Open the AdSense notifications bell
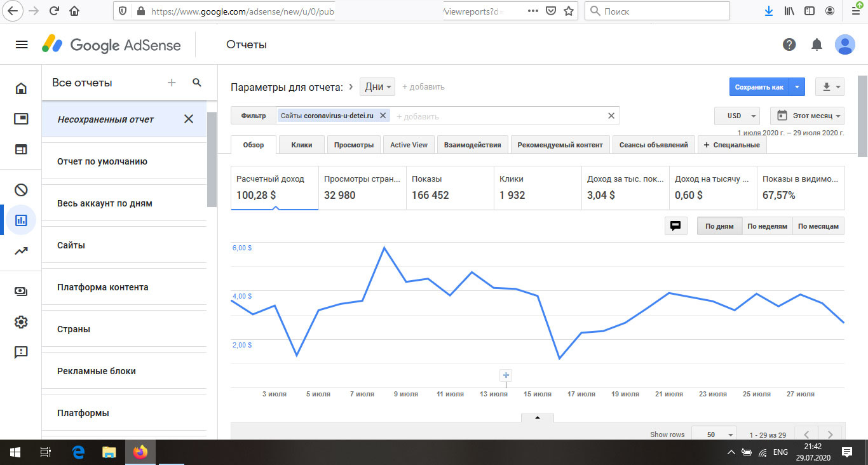Viewport: 868px width, 465px height. click(x=817, y=44)
